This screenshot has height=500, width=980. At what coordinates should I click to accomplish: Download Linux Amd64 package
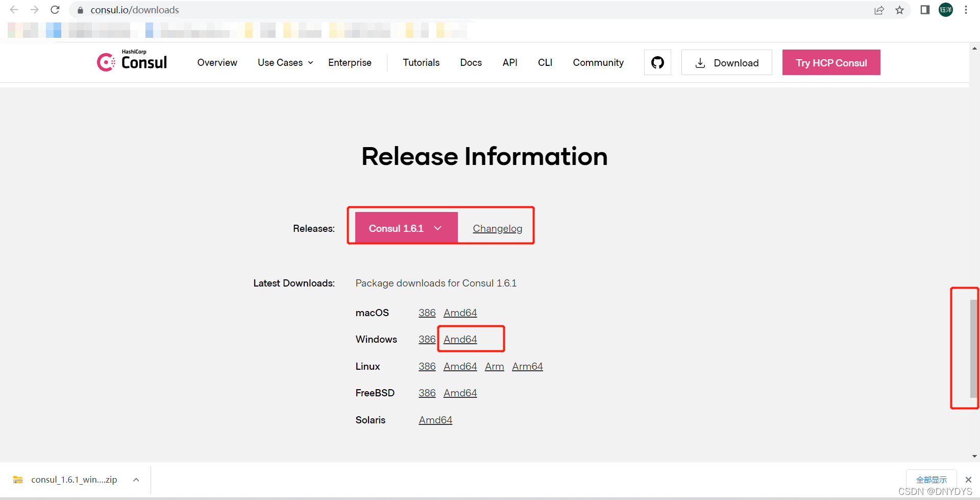[x=460, y=366]
